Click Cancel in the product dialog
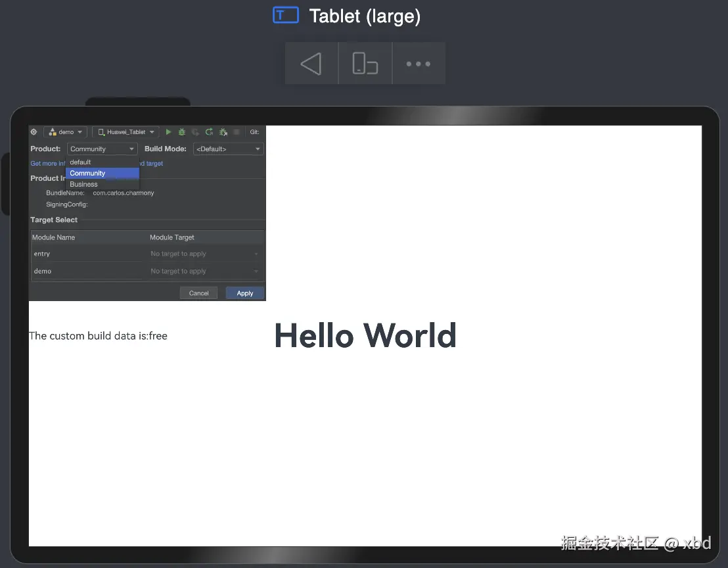The image size is (728, 568). [x=198, y=293]
